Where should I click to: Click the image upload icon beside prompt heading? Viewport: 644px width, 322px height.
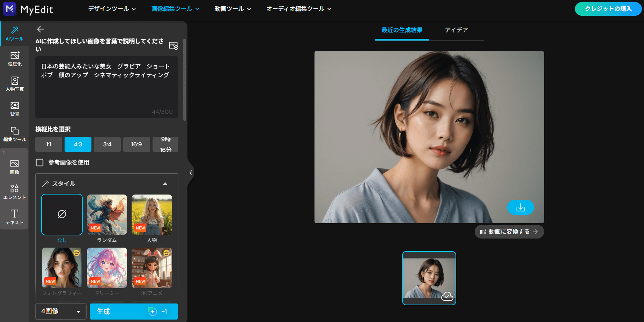coord(173,45)
